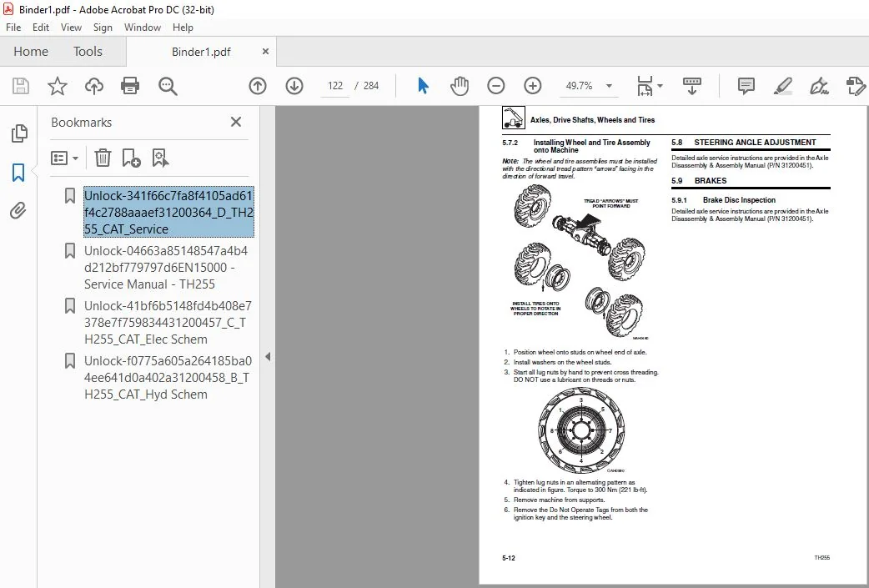Open the attachments paperclip panel
869x588 pixels.
[x=18, y=210]
